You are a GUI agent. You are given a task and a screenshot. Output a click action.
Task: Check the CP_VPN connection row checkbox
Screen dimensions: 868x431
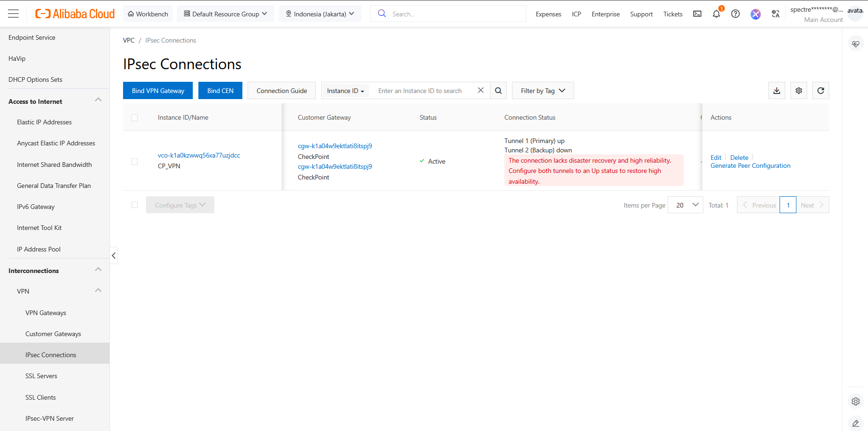(x=135, y=162)
